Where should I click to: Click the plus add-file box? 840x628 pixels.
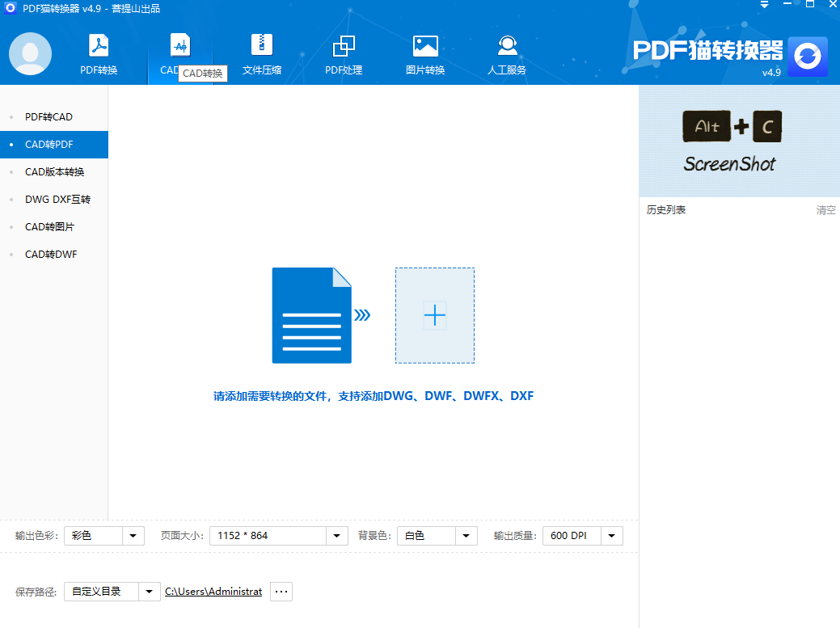tap(434, 315)
